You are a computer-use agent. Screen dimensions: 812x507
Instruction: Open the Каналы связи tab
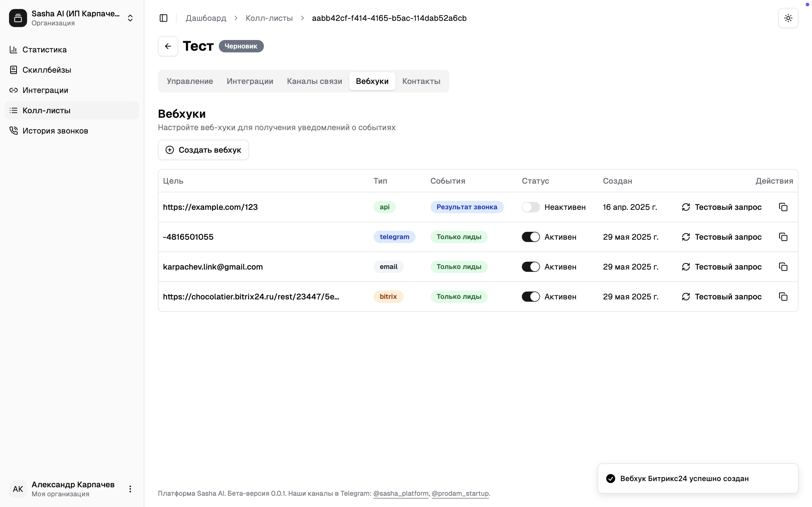[314, 81]
